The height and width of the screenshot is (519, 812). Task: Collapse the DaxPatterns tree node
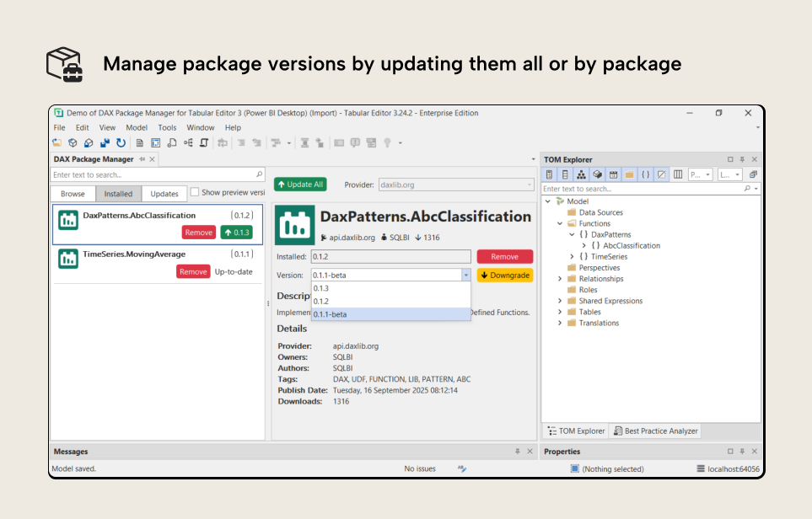coord(572,234)
